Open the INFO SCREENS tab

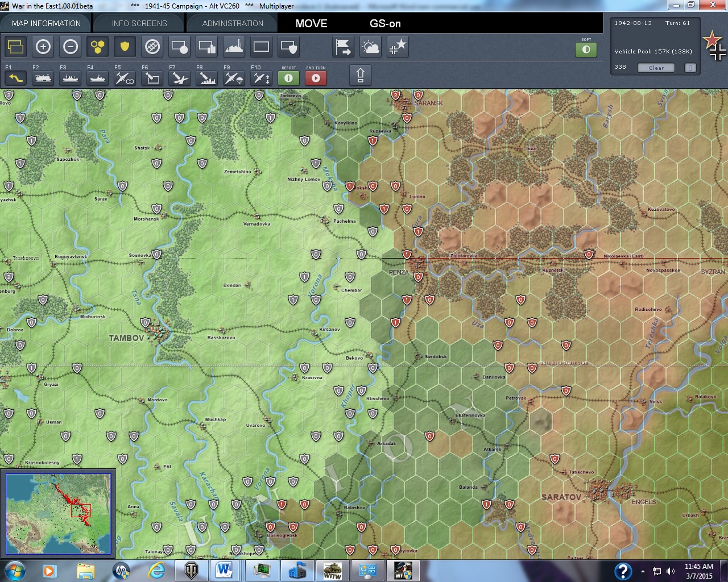(x=139, y=23)
